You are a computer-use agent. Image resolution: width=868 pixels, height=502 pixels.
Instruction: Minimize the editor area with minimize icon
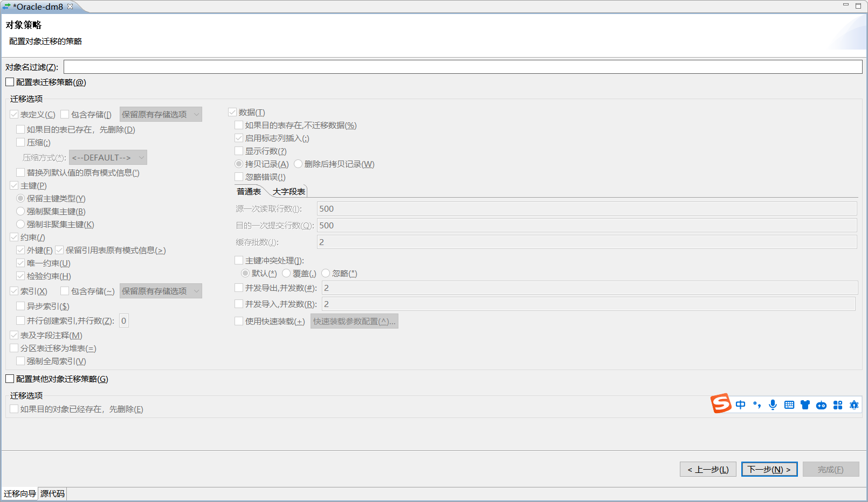846,5
